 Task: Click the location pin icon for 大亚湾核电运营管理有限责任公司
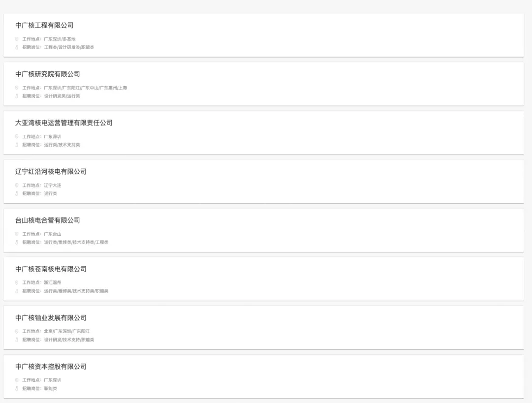pyautogui.click(x=17, y=136)
